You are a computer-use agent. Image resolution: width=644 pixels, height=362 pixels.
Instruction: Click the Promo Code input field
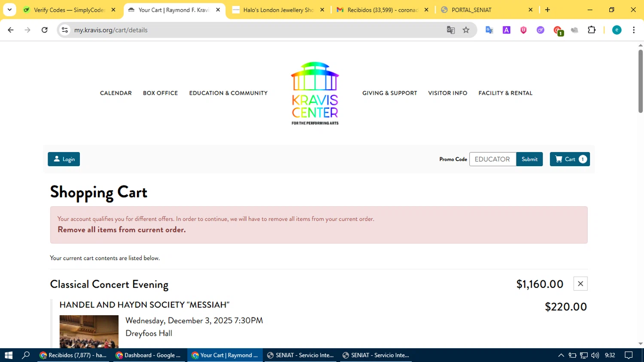coord(492,159)
